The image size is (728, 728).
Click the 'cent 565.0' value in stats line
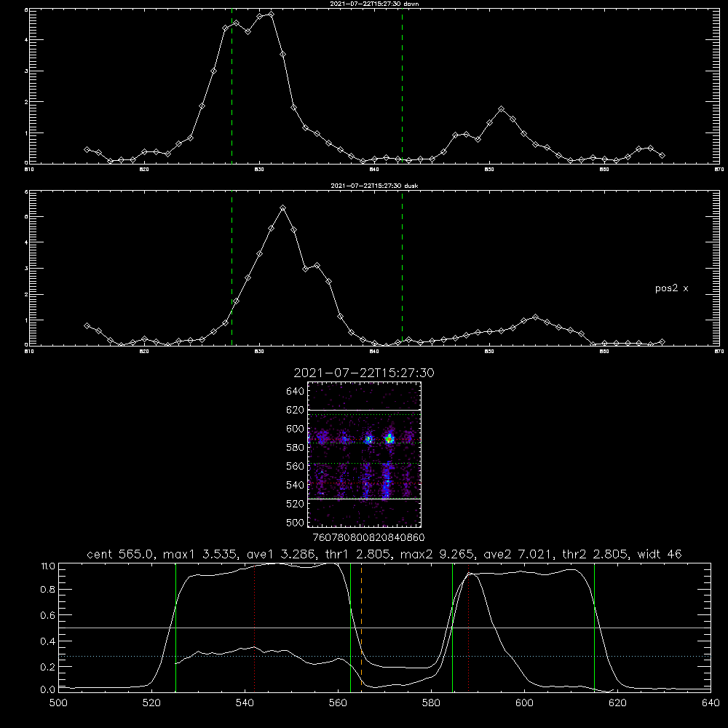point(121,554)
